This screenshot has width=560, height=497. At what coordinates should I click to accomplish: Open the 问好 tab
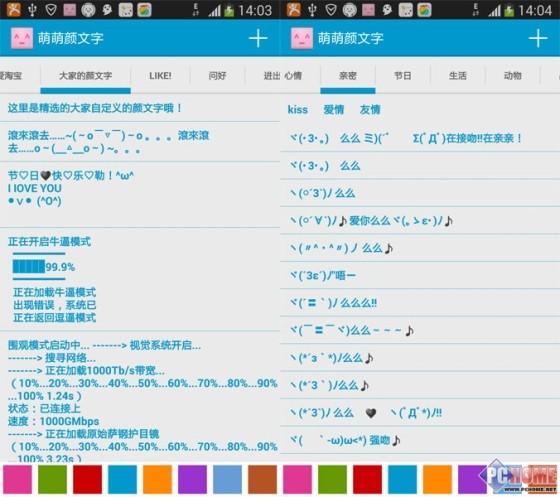pos(217,76)
